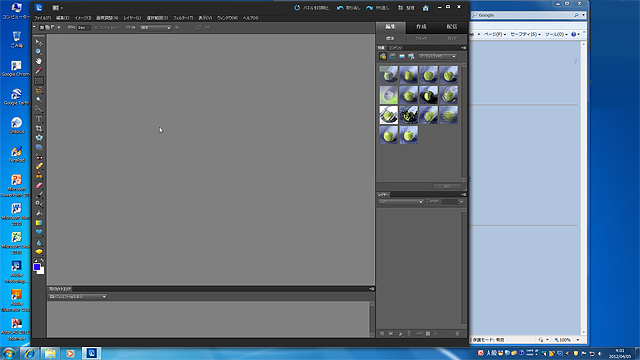Switch to the クイック edit mode tab
Image resolution: width=640 pixels, height=360 pixels.
(421, 38)
